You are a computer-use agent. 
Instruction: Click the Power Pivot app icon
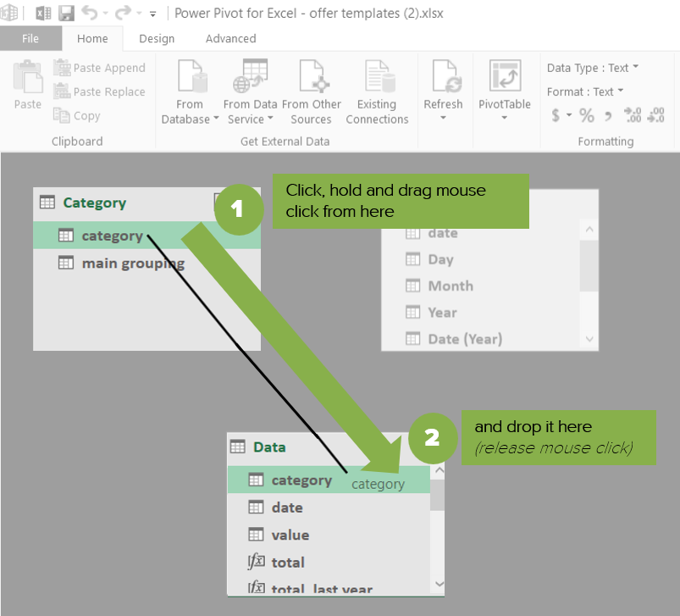(x=9, y=13)
